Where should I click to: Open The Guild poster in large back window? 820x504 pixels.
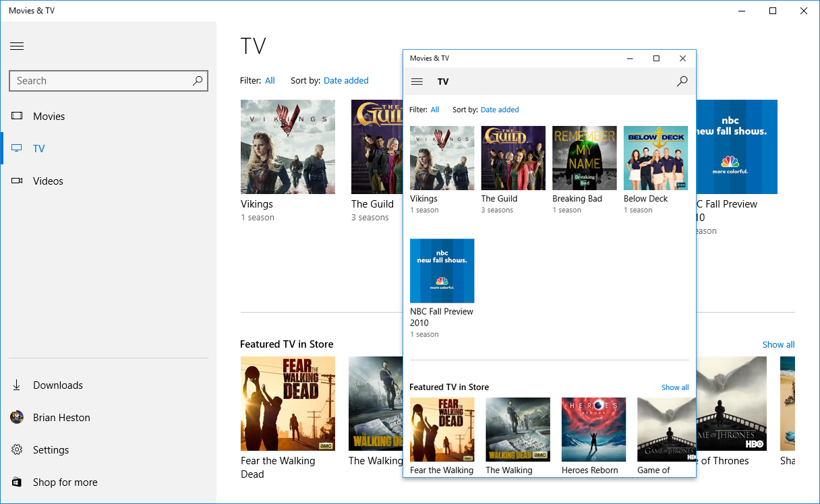click(376, 147)
